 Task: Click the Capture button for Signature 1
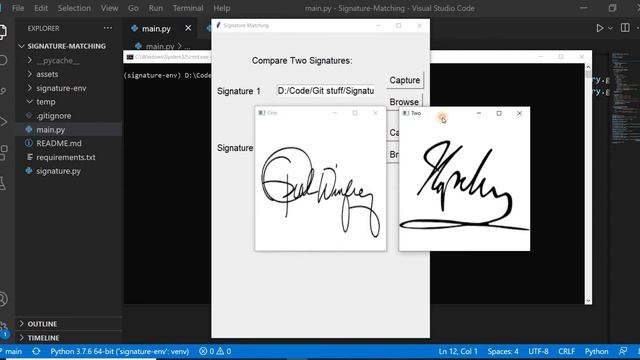(404, 80)
